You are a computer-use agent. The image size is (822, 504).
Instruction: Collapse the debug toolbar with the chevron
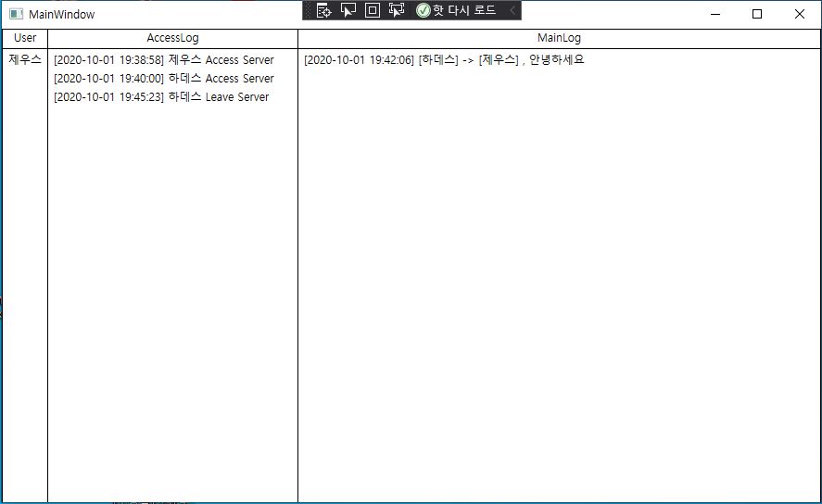click(512, 10)
